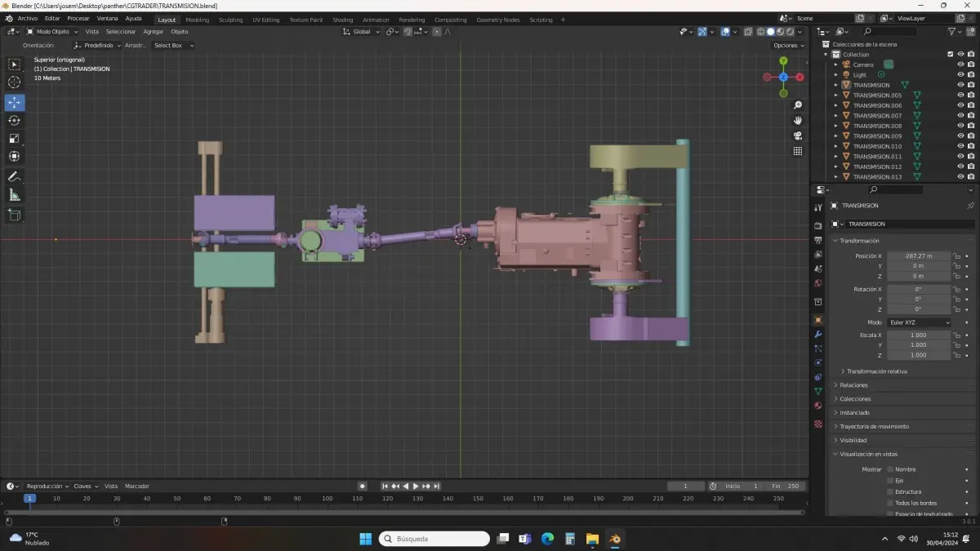Open the Reproducción timeline menu
The width and height of the screenshot is (980, 551).
tap(47, 487)
